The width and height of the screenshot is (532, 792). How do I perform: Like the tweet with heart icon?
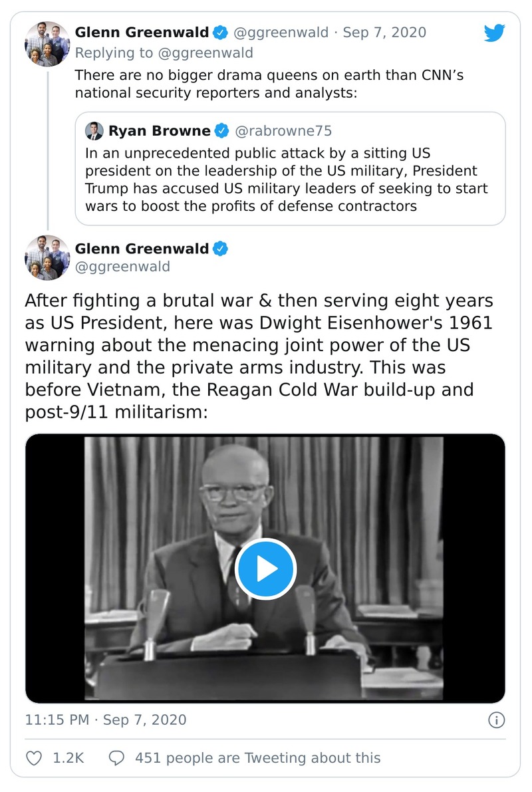pyautogui.click(x=34, y=757)
